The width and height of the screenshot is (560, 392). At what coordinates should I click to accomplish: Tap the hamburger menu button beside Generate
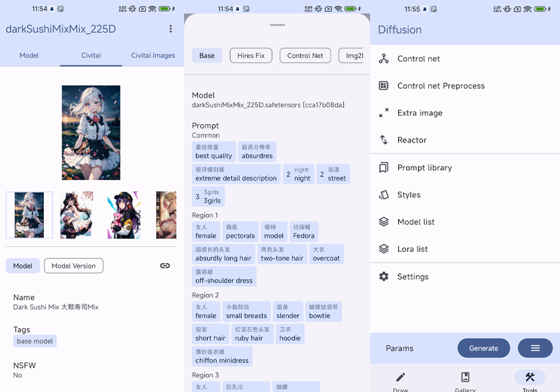point(535,348)
